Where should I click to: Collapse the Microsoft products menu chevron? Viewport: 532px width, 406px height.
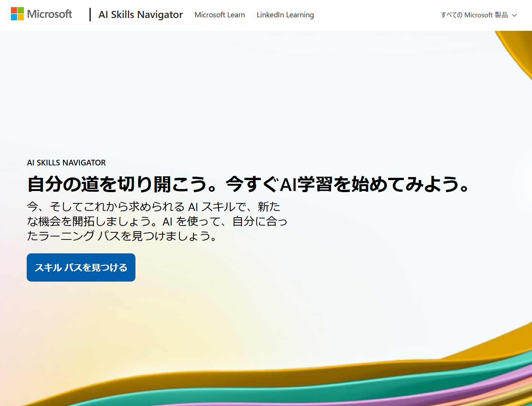pos(515,15)
